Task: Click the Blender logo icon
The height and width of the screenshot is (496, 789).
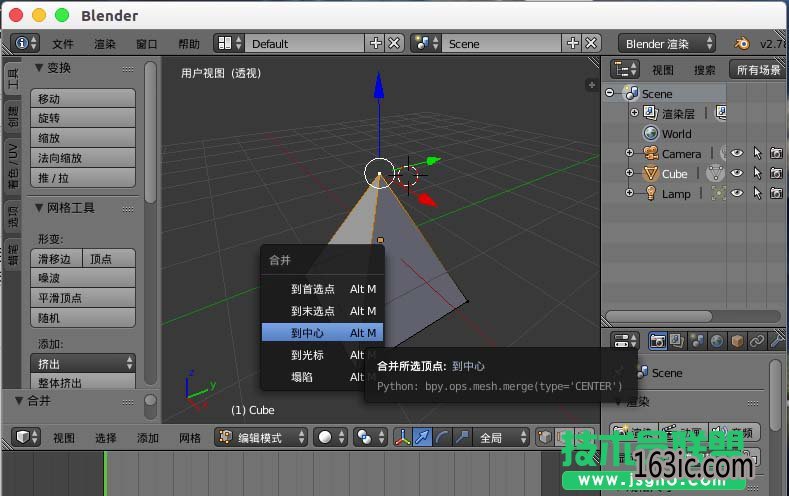Action: (741, 43)
